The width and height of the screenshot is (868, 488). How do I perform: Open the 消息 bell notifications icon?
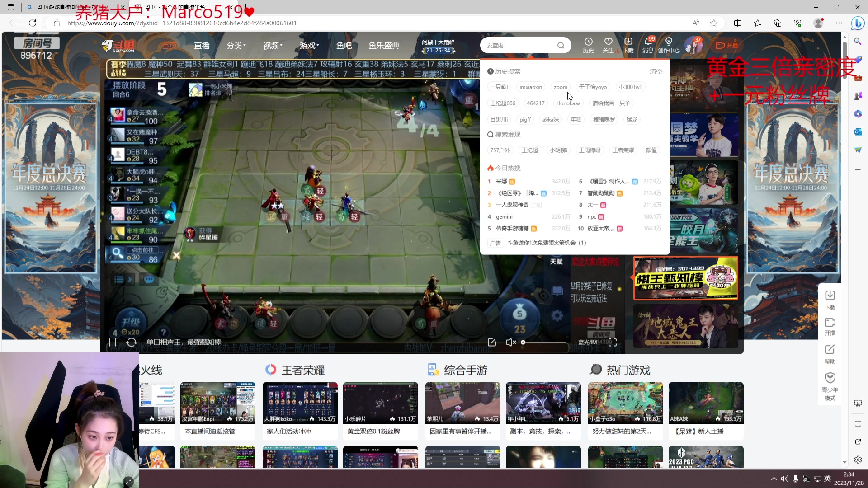[x=647, y=42]
